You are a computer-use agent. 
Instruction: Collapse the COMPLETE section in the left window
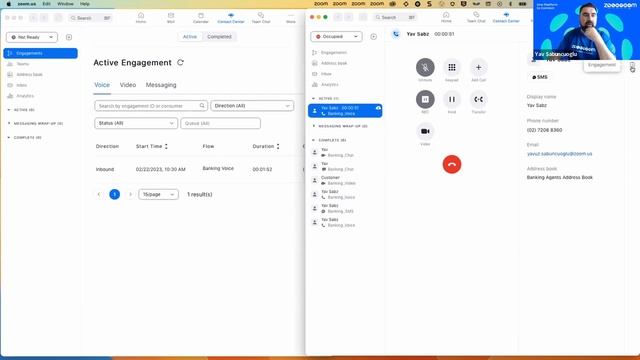[x=9, y=138]
